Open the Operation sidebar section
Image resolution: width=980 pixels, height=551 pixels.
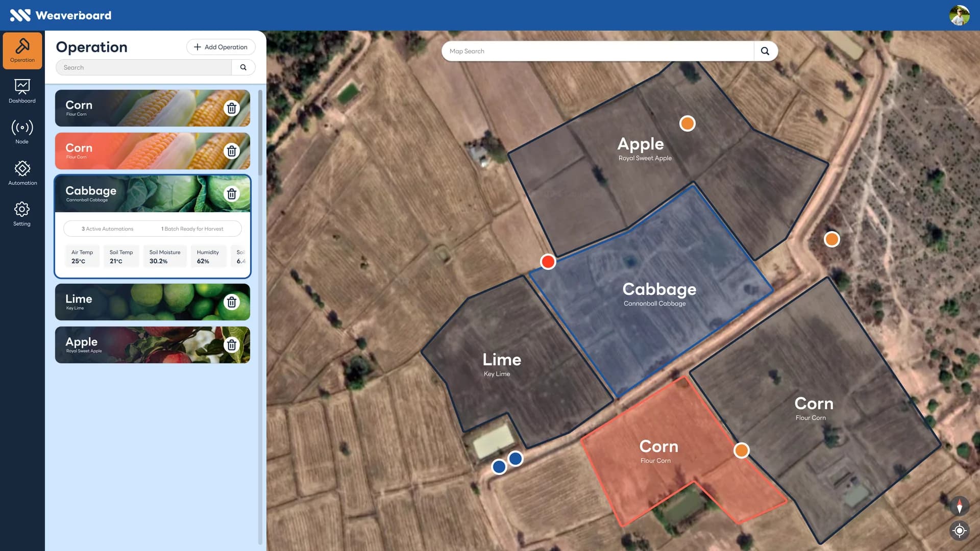[x=22, y=51]
